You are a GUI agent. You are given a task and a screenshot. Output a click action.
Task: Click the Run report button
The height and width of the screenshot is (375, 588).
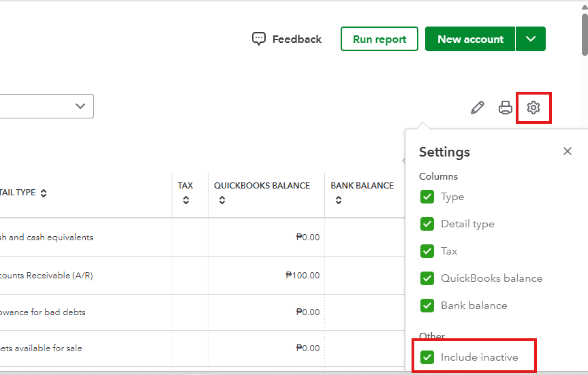[x=380, y=39]
